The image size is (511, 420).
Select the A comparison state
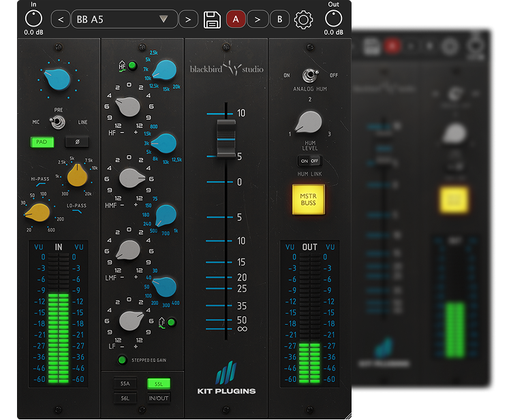235,20
